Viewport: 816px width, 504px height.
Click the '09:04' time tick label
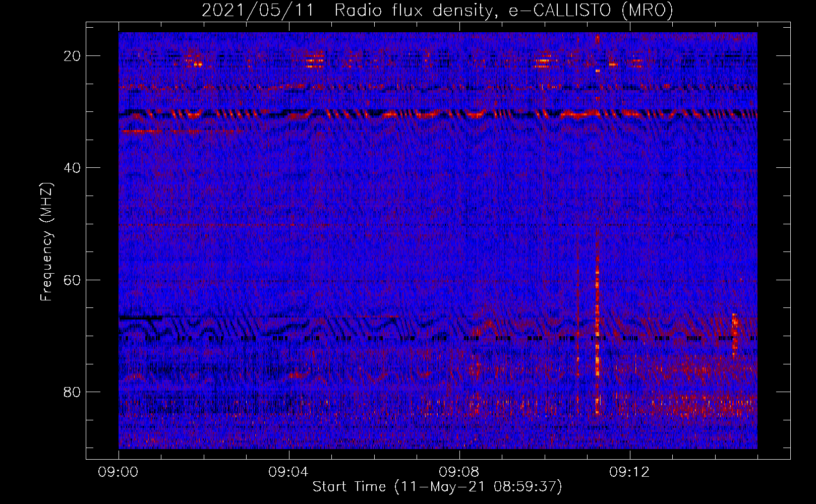(x=289, y=472)
